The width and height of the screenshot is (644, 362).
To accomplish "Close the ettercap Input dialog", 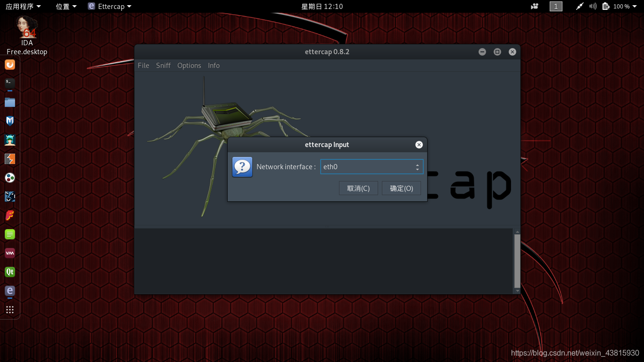I will click(x=419, y=145).
